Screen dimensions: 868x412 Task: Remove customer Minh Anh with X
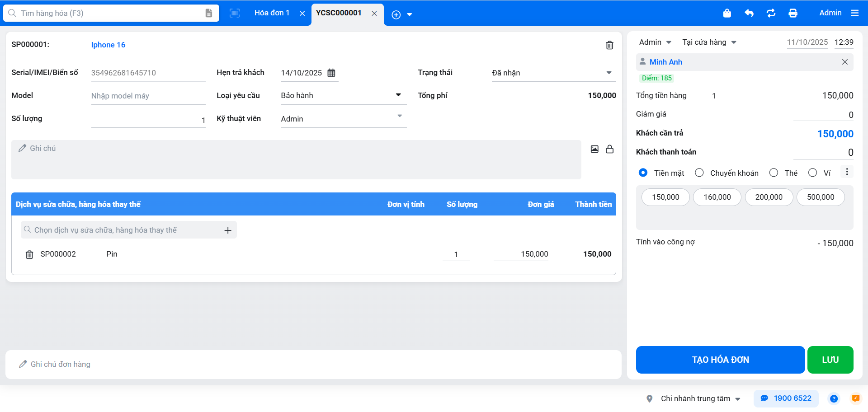coord(844,62)
